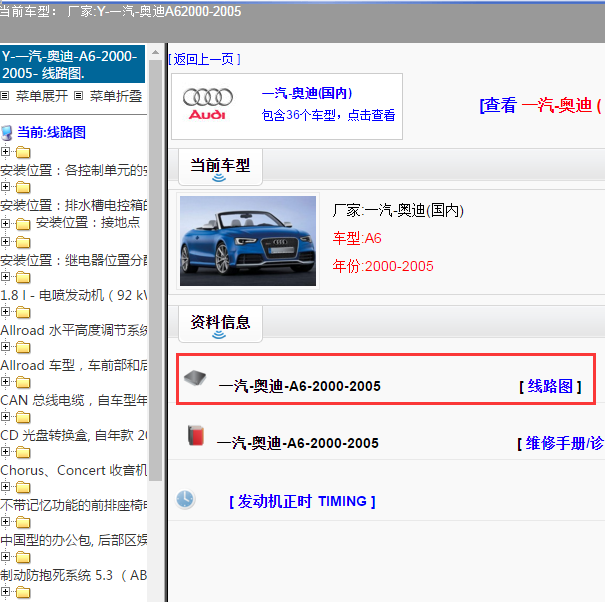Select tree item 中国型的办公包
Image resolution: width=605 pixels, height=602 pixels.
point(74,540)
